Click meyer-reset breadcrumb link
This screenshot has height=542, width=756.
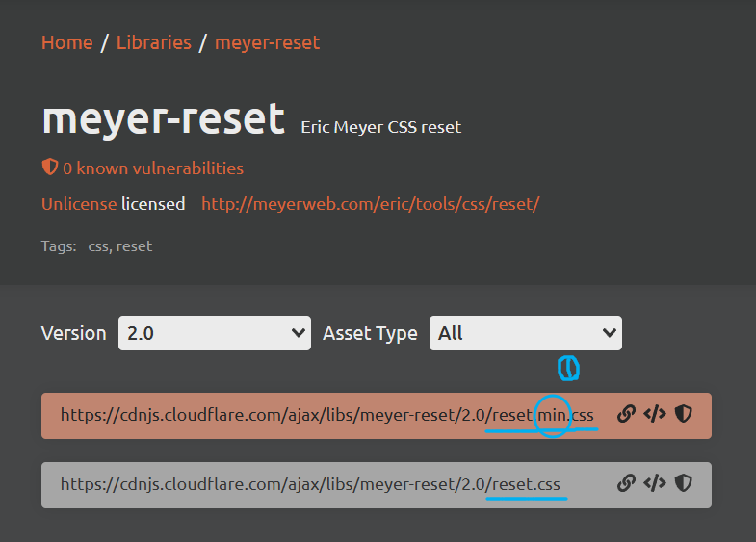267,43
